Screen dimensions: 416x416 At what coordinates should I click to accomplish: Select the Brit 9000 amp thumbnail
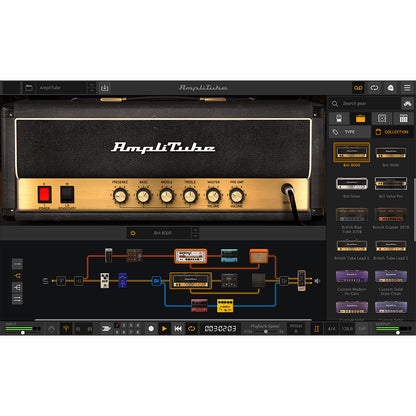point(391,153)
